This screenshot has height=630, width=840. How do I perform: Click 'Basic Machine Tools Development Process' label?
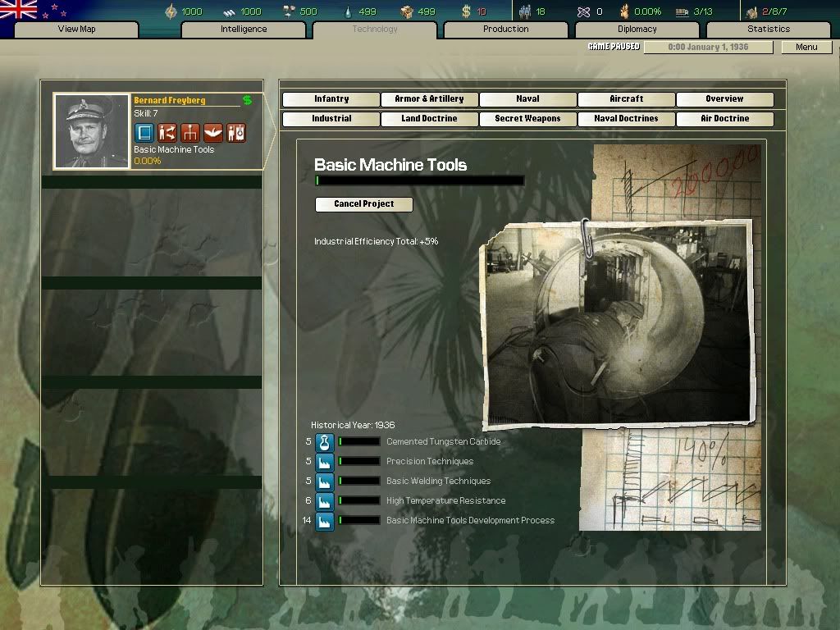[470, 521]
